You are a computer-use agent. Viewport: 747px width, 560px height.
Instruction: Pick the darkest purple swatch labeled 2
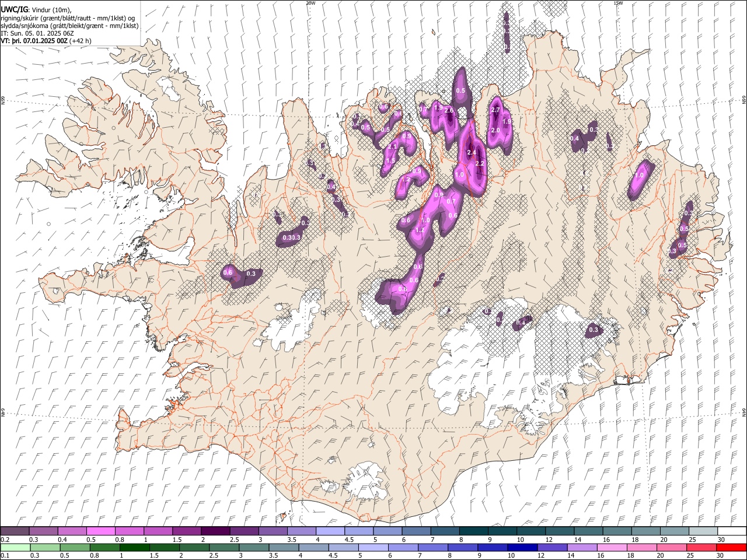(215, 531)
